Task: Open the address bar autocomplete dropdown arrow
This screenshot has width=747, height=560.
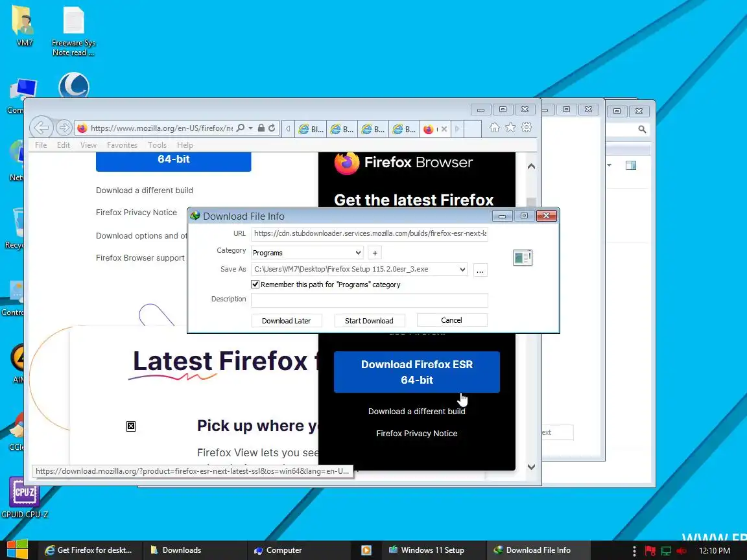Action: [x=250, y=128]
